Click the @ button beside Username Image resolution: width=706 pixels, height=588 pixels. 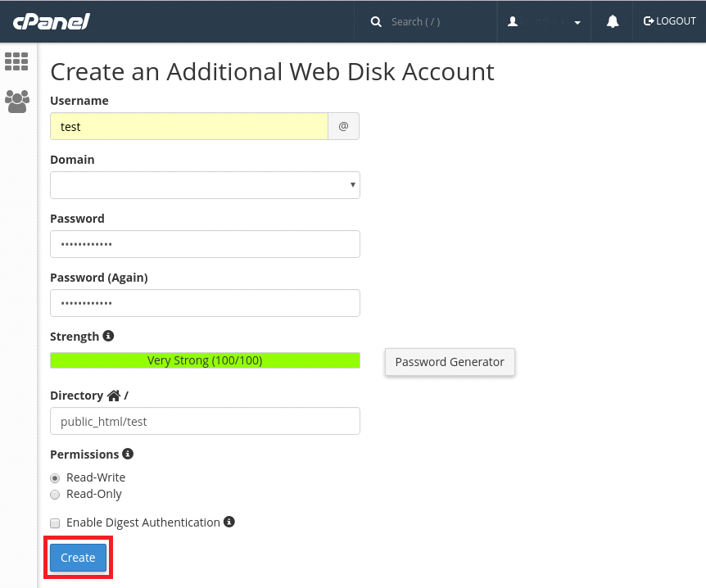point(343,126)
